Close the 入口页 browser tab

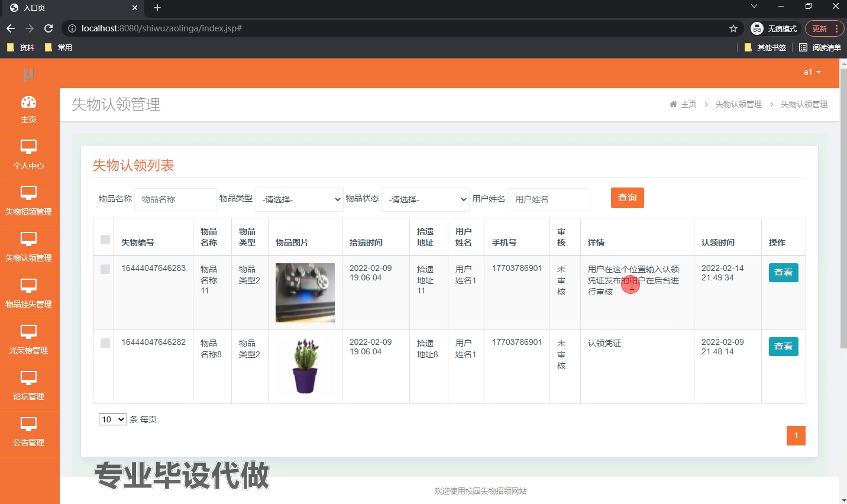[135, 8]
